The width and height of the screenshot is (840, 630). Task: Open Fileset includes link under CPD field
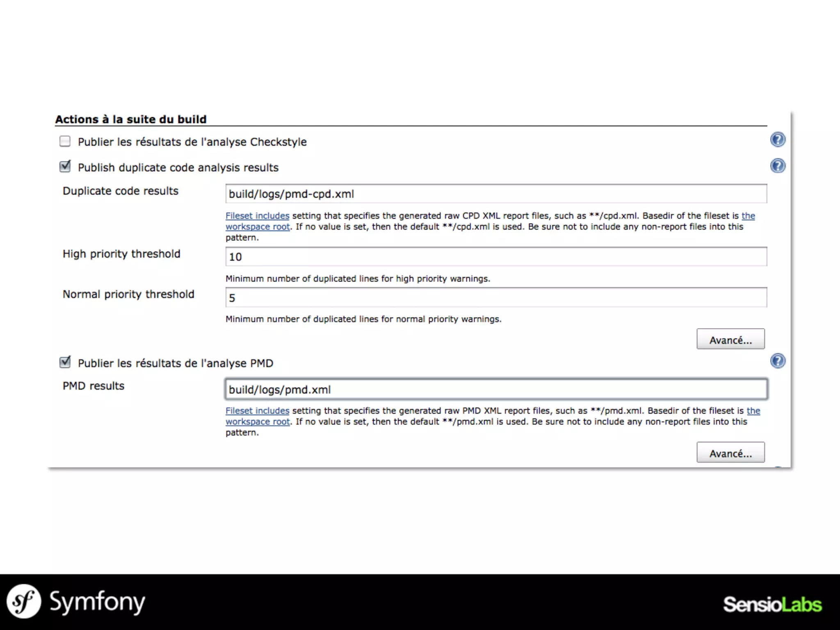[257, 216]
